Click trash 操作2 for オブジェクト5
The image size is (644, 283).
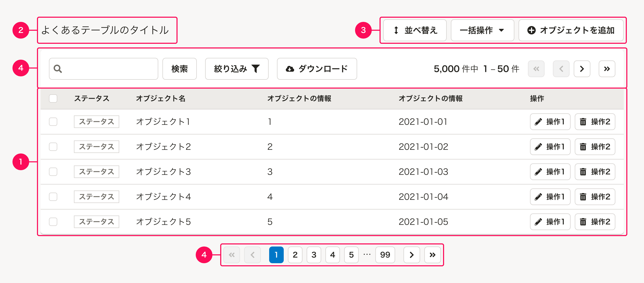595,222
